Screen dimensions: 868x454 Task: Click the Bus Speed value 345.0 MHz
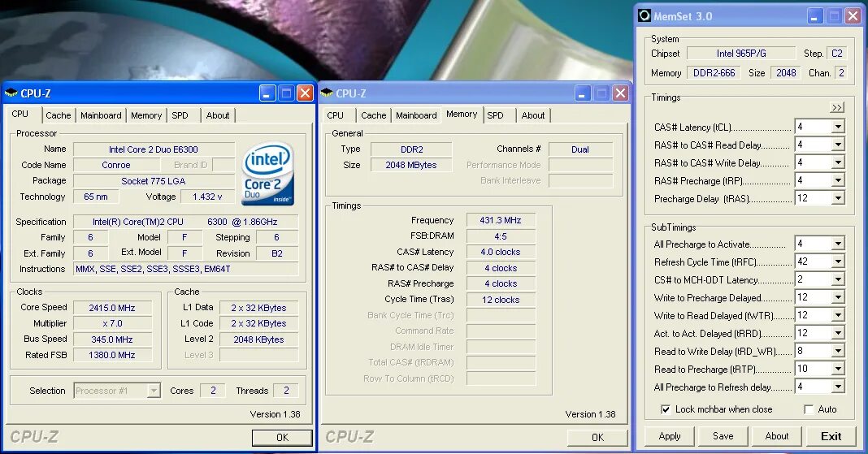point(112,339)
